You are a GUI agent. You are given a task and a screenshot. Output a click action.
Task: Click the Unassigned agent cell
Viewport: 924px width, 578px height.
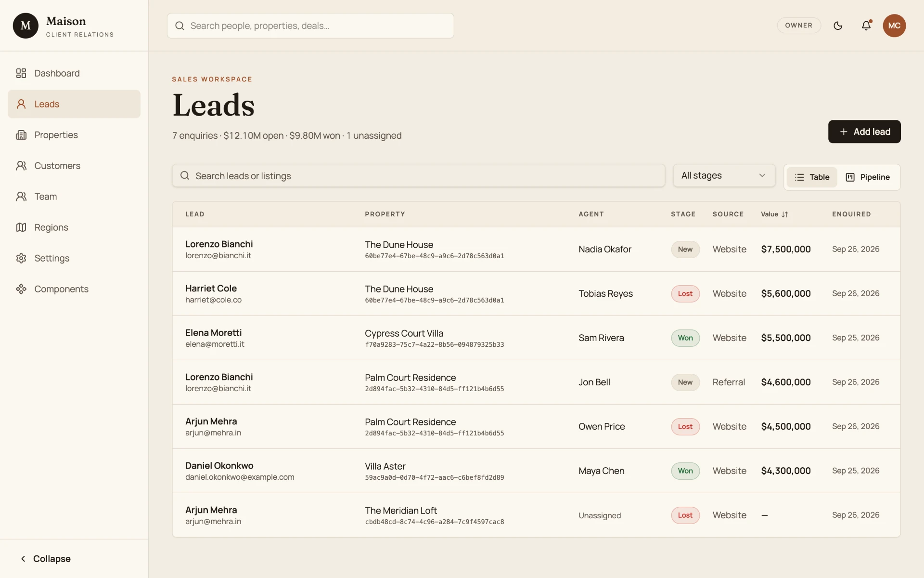tap(600, 515)
